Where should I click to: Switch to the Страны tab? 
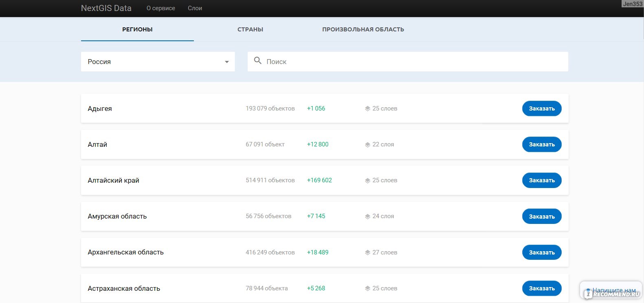[250, 29]
